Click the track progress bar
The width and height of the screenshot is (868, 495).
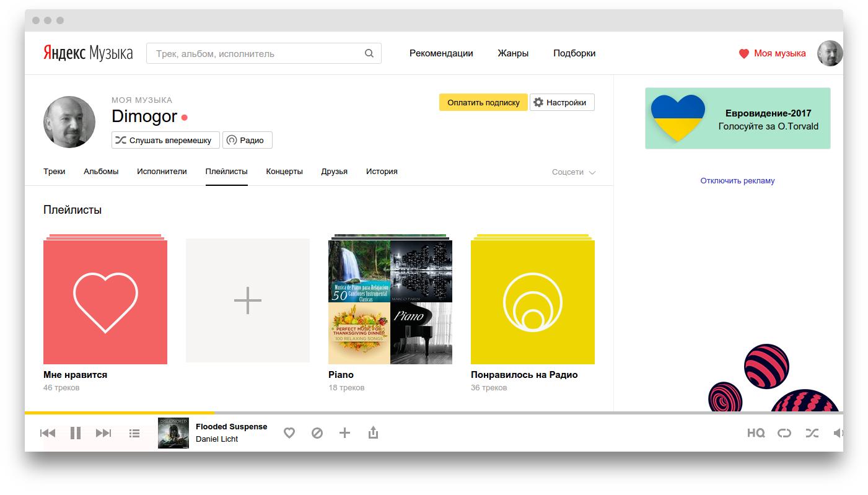click(x=434, y=412)
